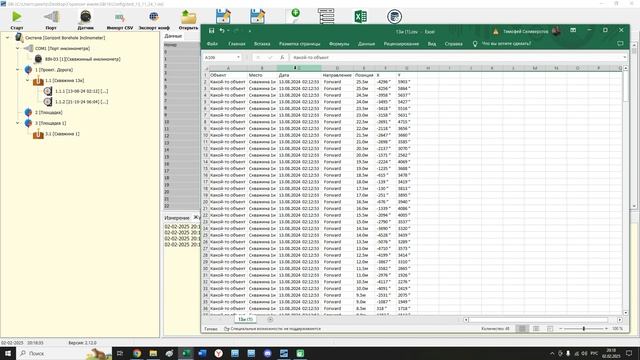Collapse the 1.1 [Скважина 13к] node
Image resolution: width=640 pixels, height=360 pixels.
click(x=28, y=80)
